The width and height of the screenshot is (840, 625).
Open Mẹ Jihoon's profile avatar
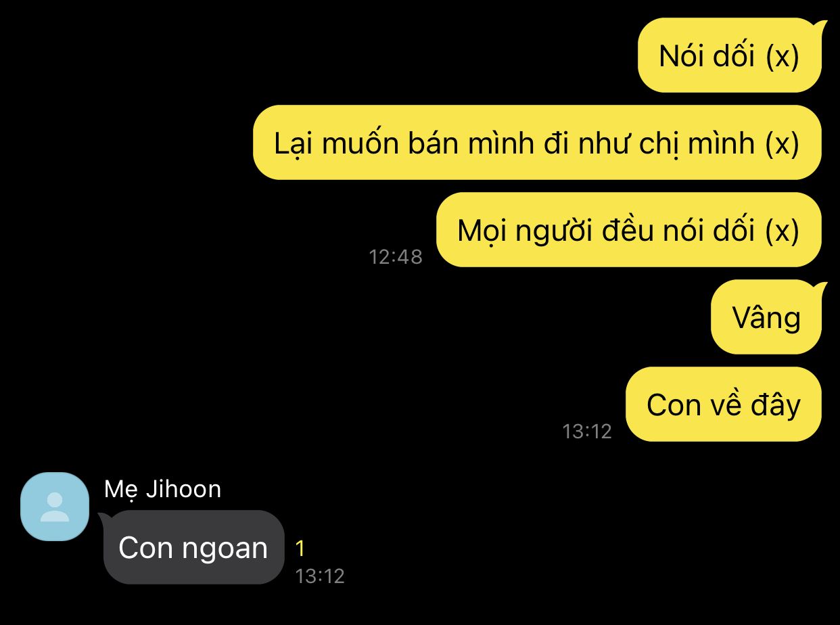point(55,507)
